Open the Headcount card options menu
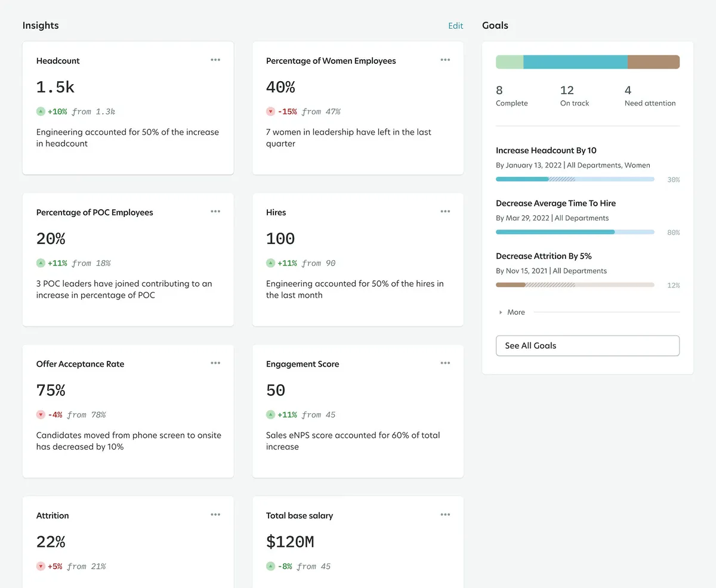The width and height of the screenshot is (716, 588). coord(215,60)
